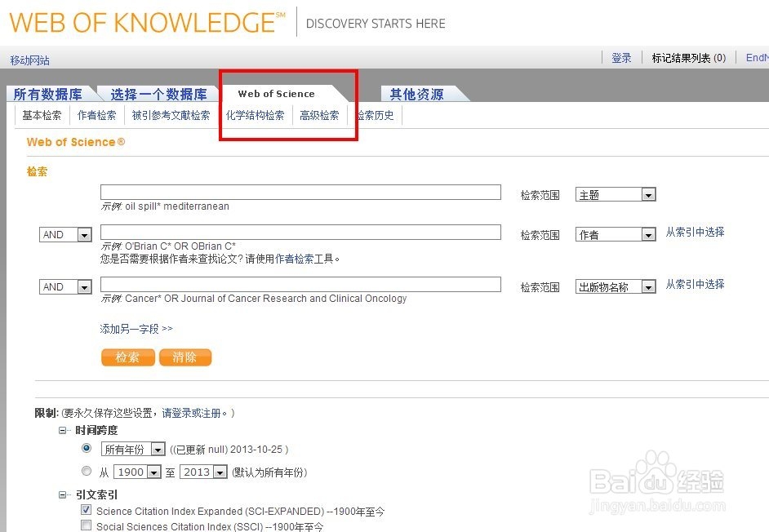Screen dimensions: 769x532
Task: Open the 2013 end year dropdown
Action: coord(203,472)
